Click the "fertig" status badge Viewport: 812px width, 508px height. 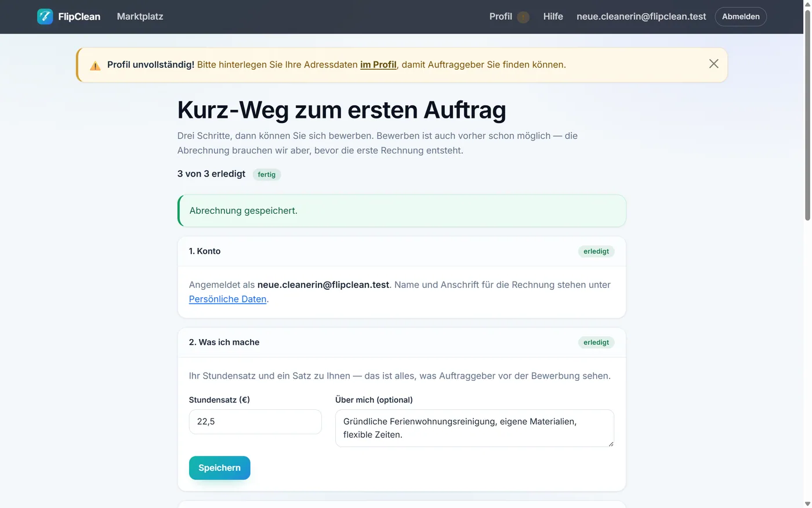[x=267, y=174]
